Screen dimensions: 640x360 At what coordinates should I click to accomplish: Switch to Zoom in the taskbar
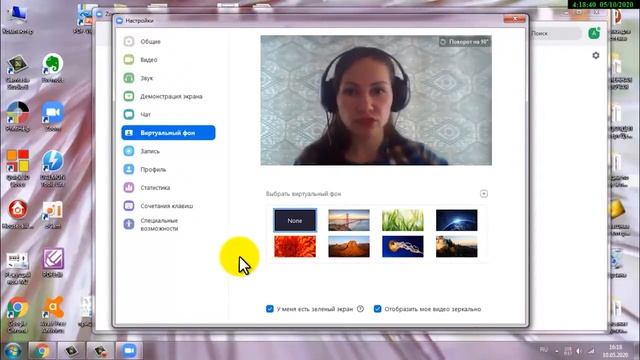click(129, 351)
